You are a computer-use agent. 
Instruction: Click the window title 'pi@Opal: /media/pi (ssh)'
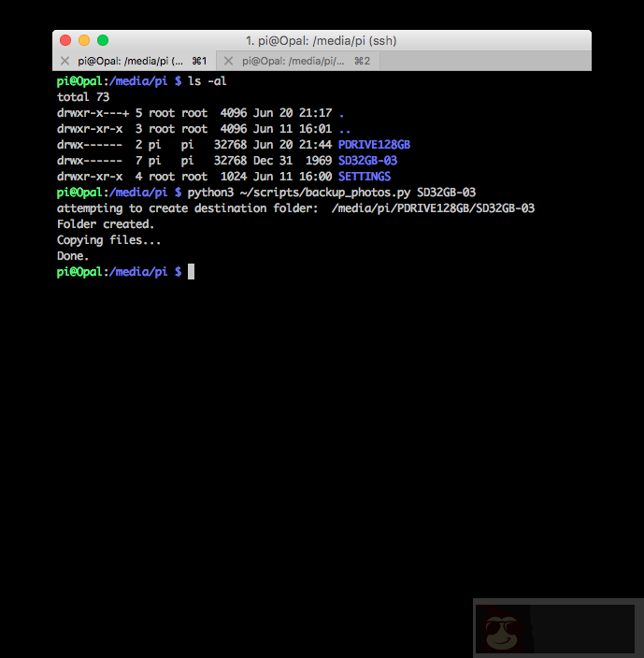point(321,41)
